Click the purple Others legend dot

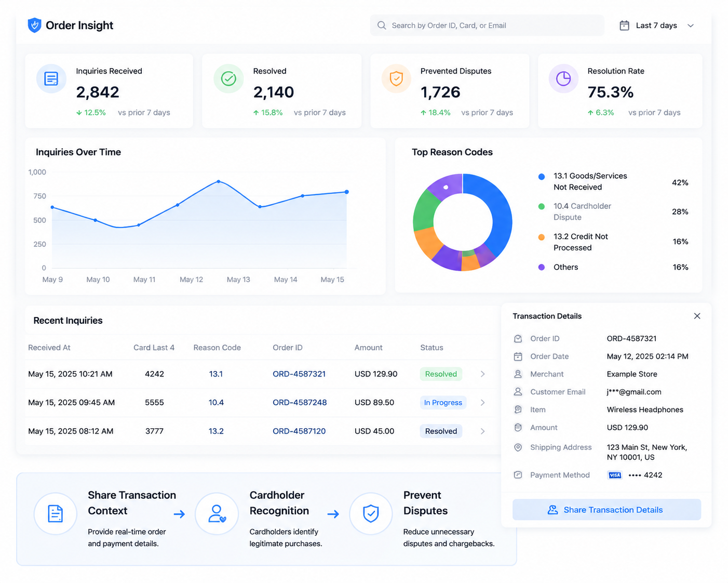[x=542, y=267]
